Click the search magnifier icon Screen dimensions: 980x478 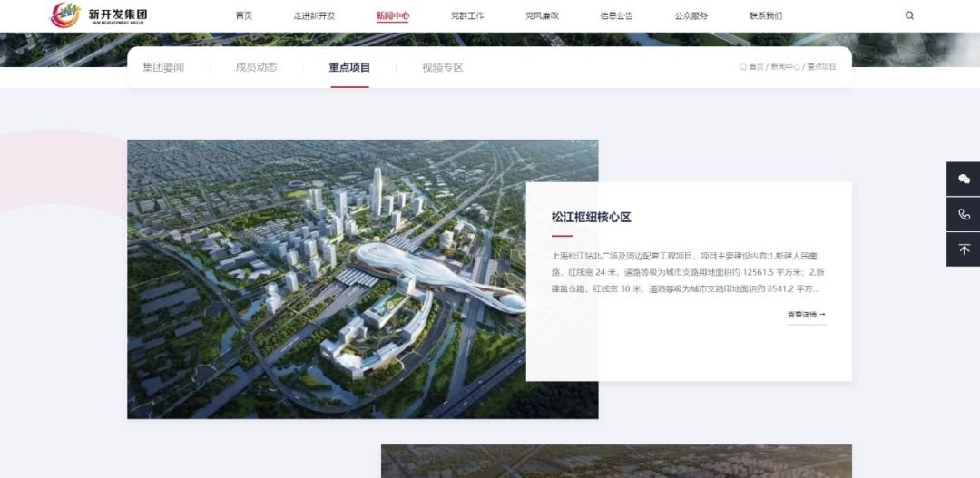tap(909, 15)
